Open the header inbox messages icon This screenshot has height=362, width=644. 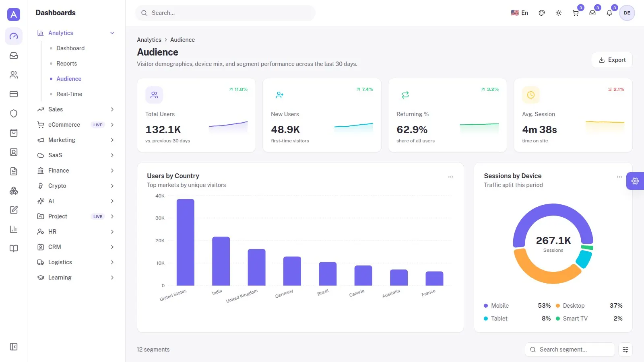pyautogui.click(x=592, y=13)
